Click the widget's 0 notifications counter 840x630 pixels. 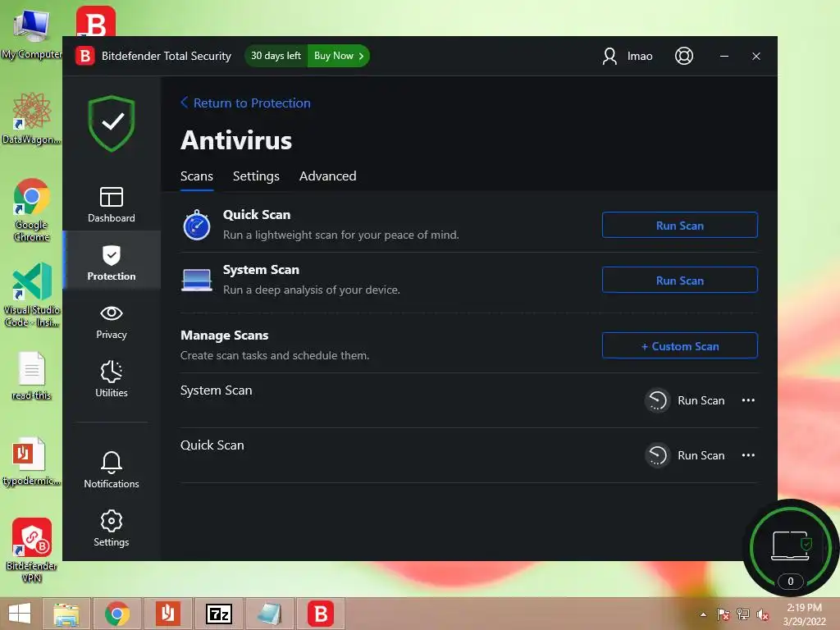(790, 582)
